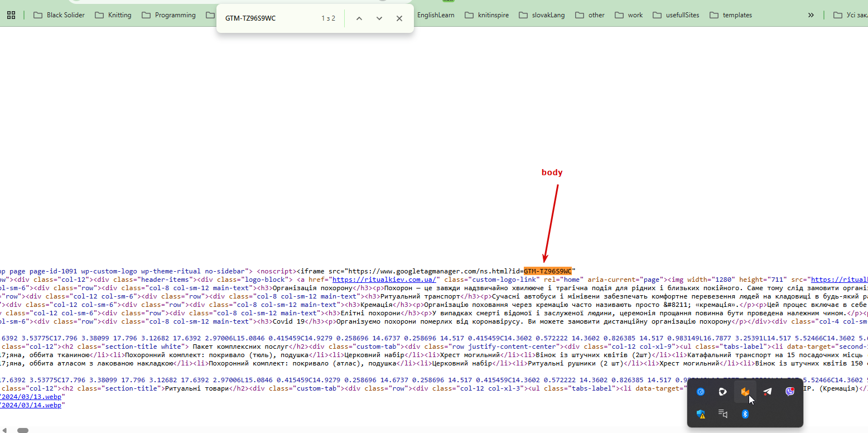
Task: Open the Knitting bookmarks folder
Action: click(113, 15)
